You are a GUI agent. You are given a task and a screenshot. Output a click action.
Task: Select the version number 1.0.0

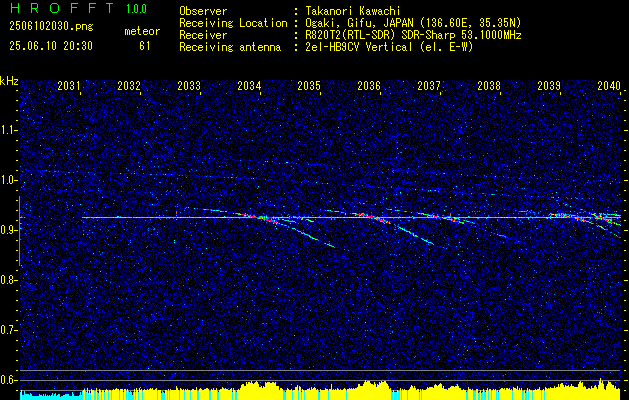click(136, 9)
